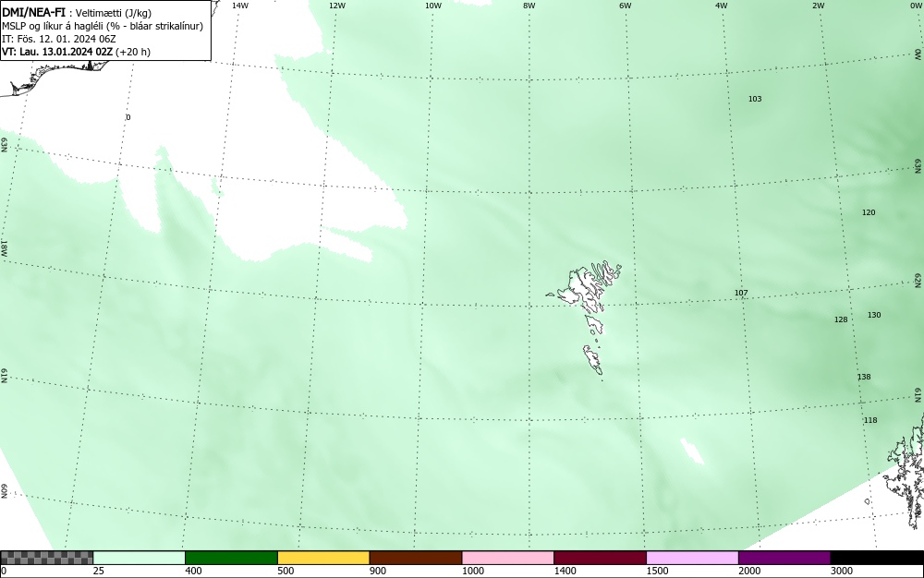The width and height of the screenshot is (924, 578).
Task: Click the pink 1000-1400 legend swatch
Action: [508, 558]
